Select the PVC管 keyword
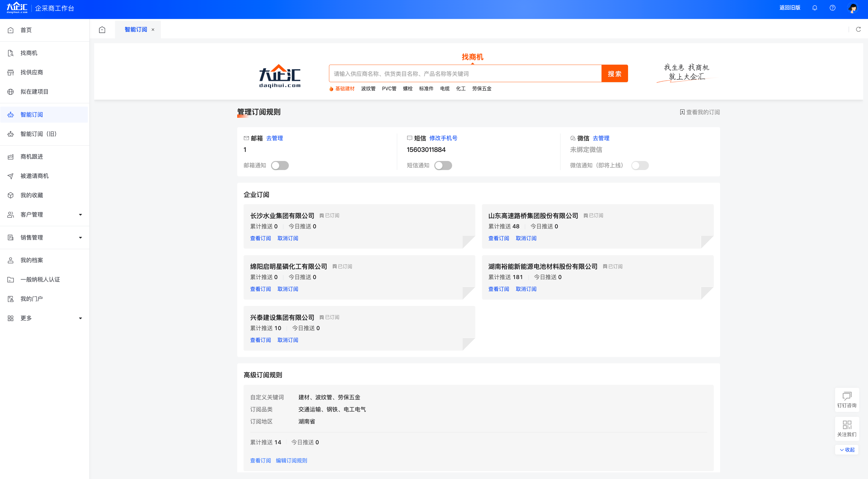The height and width of the screenshot is (479, 868). (389, 89)
